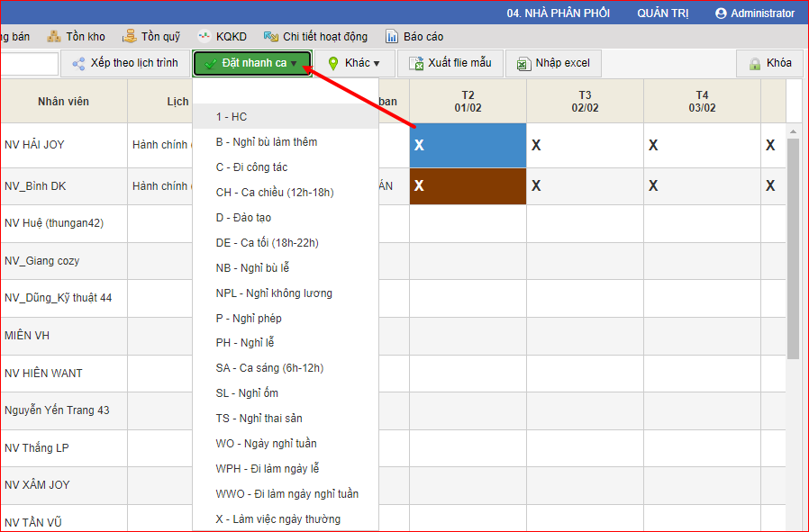The width and height of the screenshot is (809, 532).
Task: Click the padlock icon on Khóa
Action: (755, 63)
